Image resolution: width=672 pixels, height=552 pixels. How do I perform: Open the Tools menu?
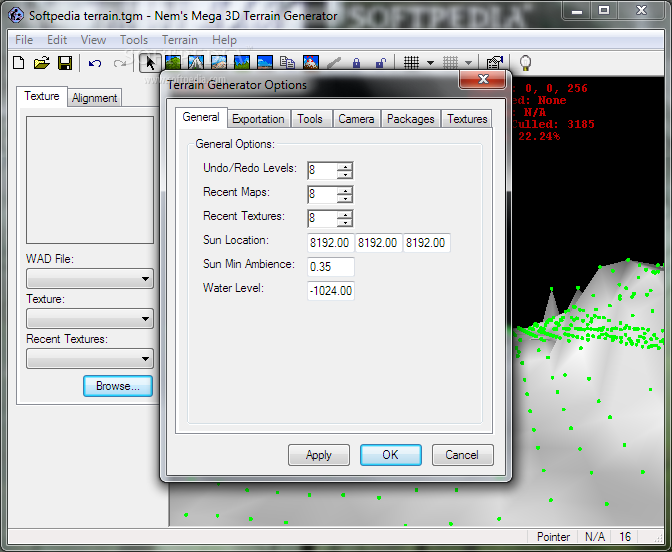(x=134, y=40)
